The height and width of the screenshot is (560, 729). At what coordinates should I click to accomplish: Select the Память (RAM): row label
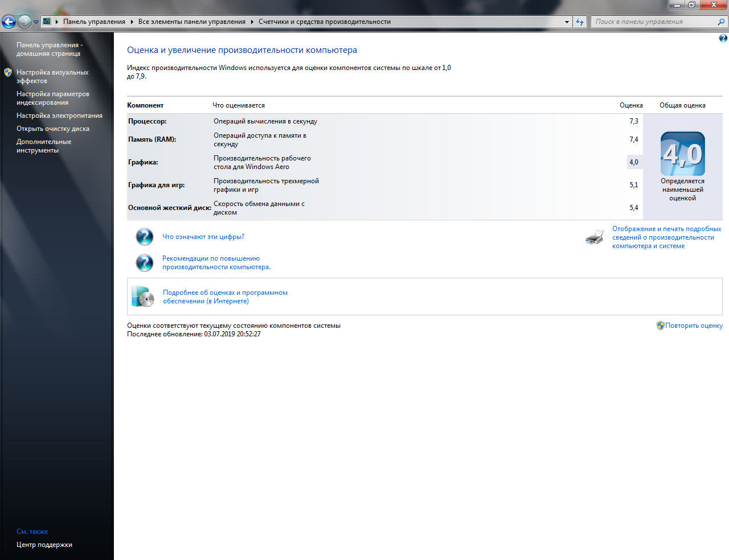pyautogui.click(x=152, y=139)
